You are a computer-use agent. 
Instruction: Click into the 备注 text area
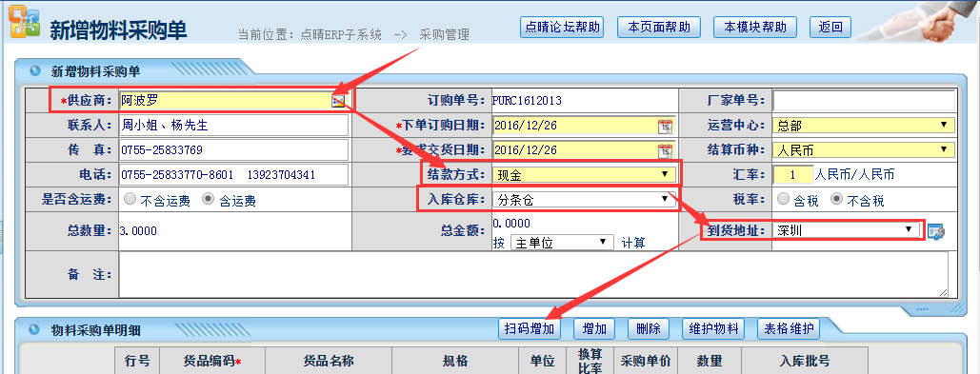tap(533, 275)
